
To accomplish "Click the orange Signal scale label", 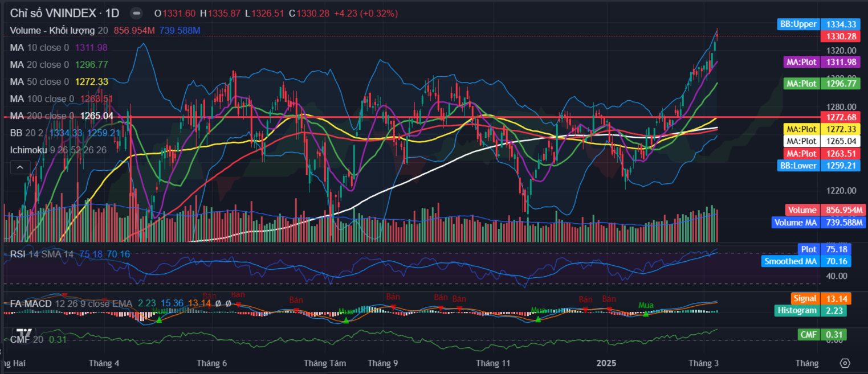I will (x=805, y=298).
